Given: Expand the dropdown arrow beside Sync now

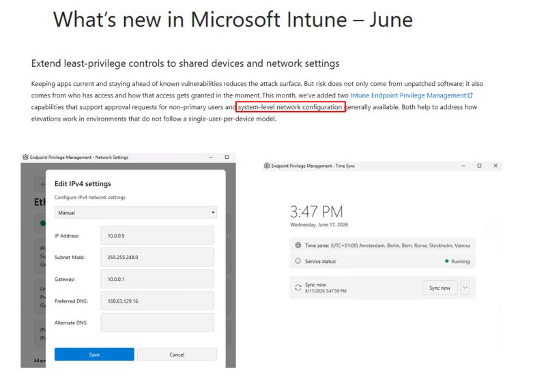Looking at the screenshot, I should [x=465, y=288].
